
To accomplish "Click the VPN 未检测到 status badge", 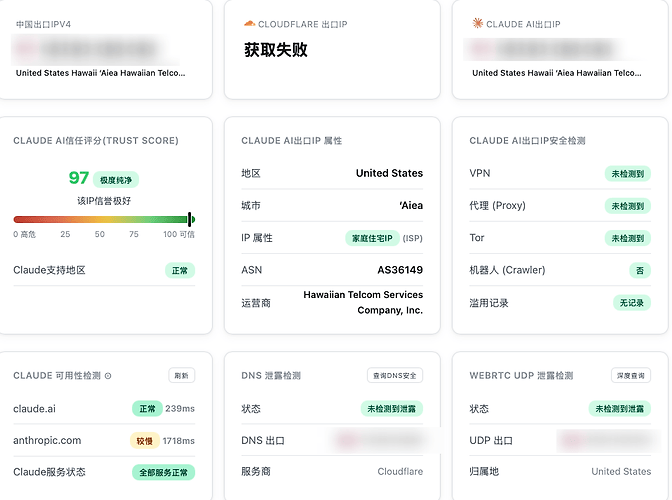I will coord(627,174).
